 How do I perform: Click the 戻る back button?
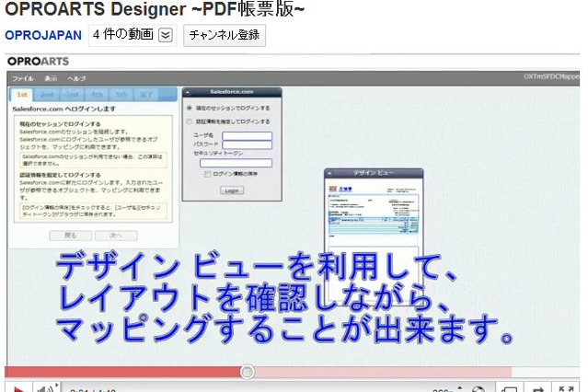pyautogui.click(x=71, y=236)
